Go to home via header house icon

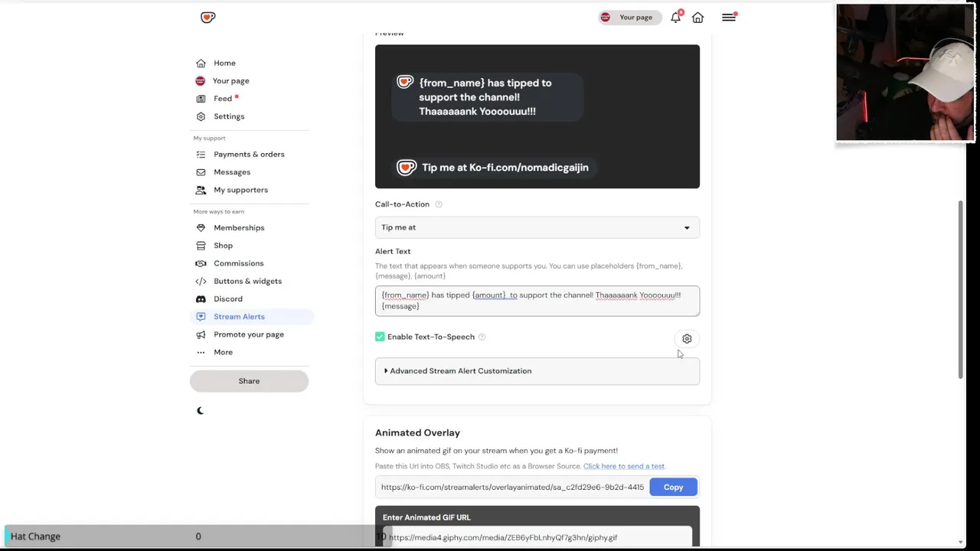[x=697, y=17]
